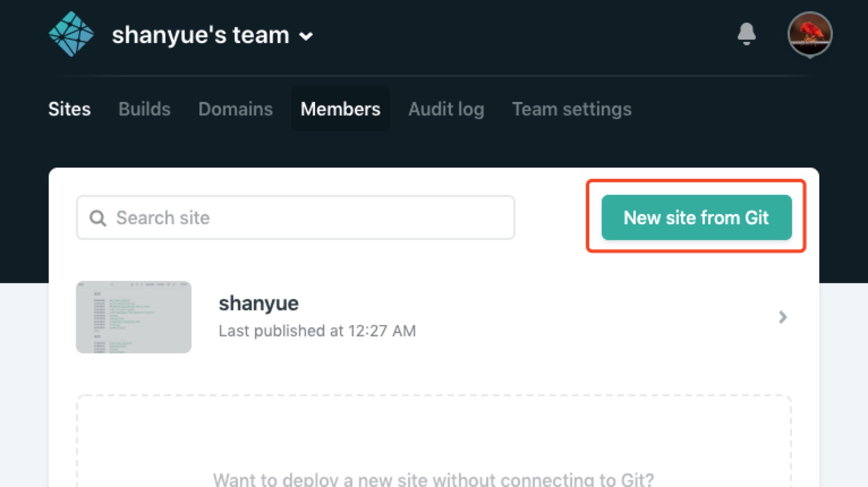Switch to the Sites tab

coord(69,109)
